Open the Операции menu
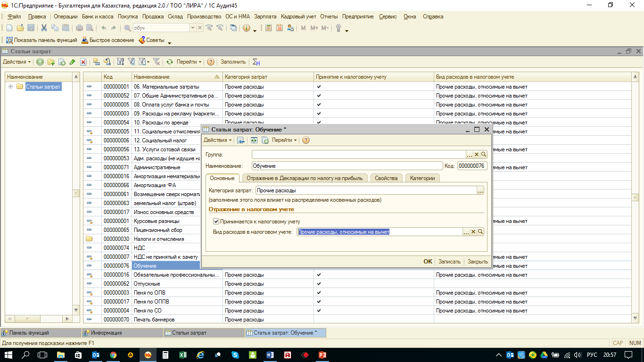 (x=66, y=16)
